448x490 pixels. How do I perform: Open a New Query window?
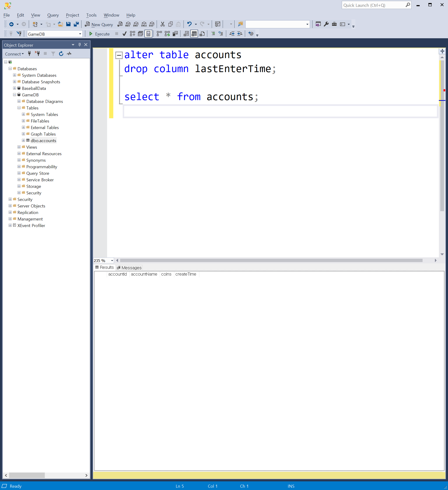(x=99, y=24)
